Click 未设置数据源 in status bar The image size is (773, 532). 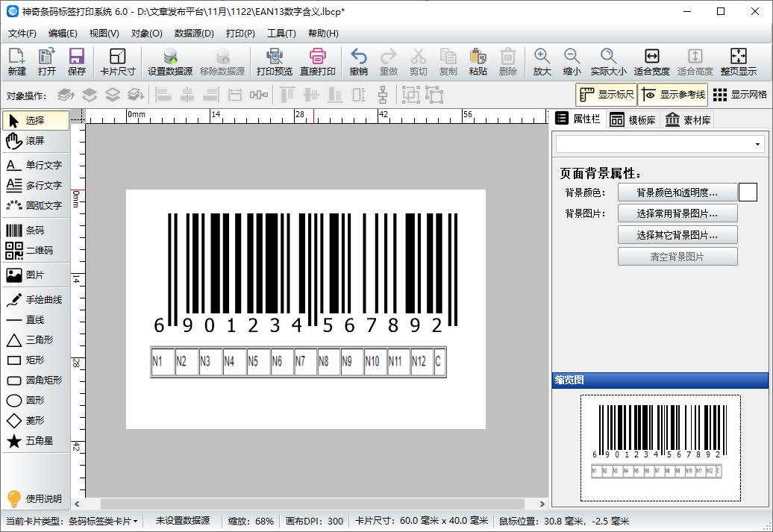click(x=182, y=521)
